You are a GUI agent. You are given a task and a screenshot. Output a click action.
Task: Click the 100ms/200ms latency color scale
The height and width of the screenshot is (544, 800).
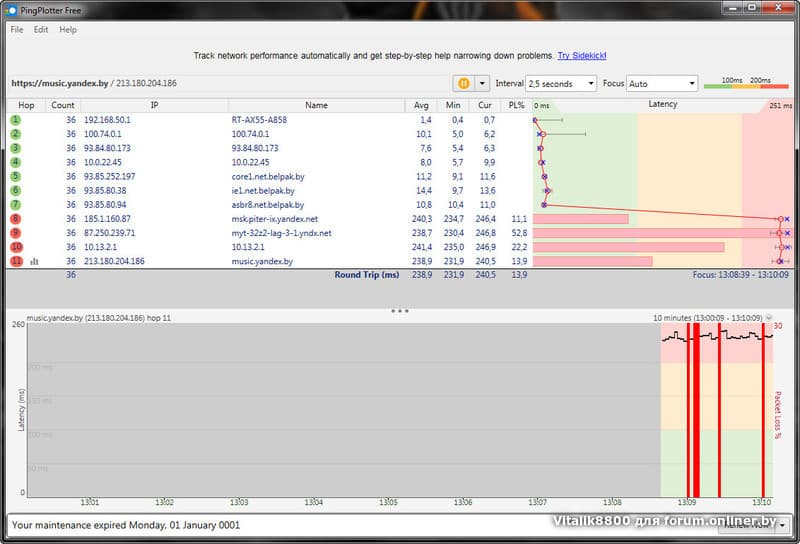[x=745, y=84]
